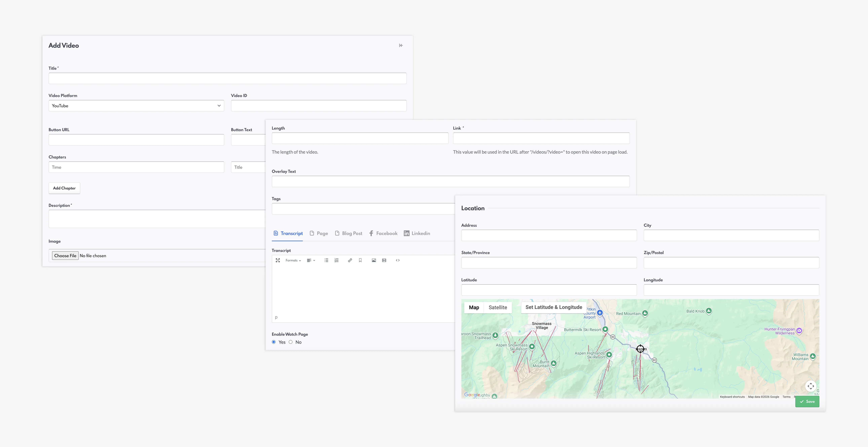Click the Hunter-Fryingpan Wilderness marker
This screenshot has height=447, width=868.
[x=799, y=331]
